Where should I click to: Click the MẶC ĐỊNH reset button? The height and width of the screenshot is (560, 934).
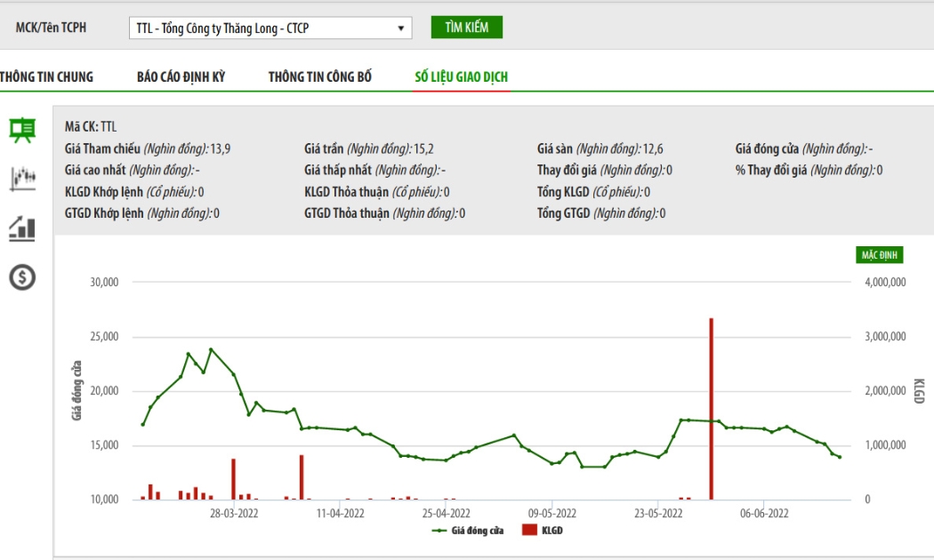coord(879,255)
